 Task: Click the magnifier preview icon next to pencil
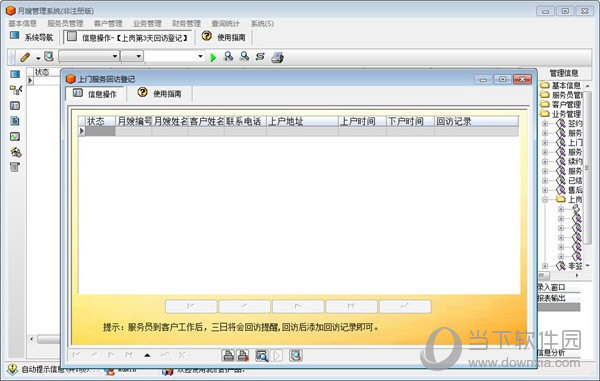[49, 57]
